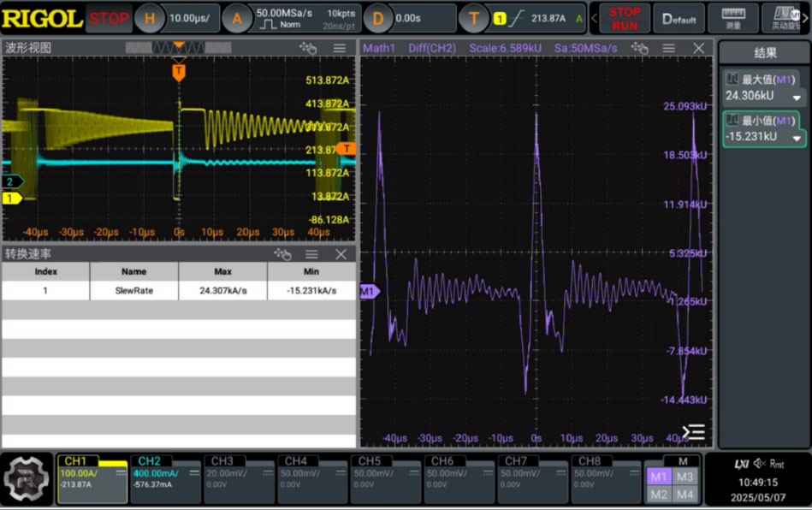Click the move icon in waveform view header
This screenshot has width=812, height=510.
pos(308,48)
